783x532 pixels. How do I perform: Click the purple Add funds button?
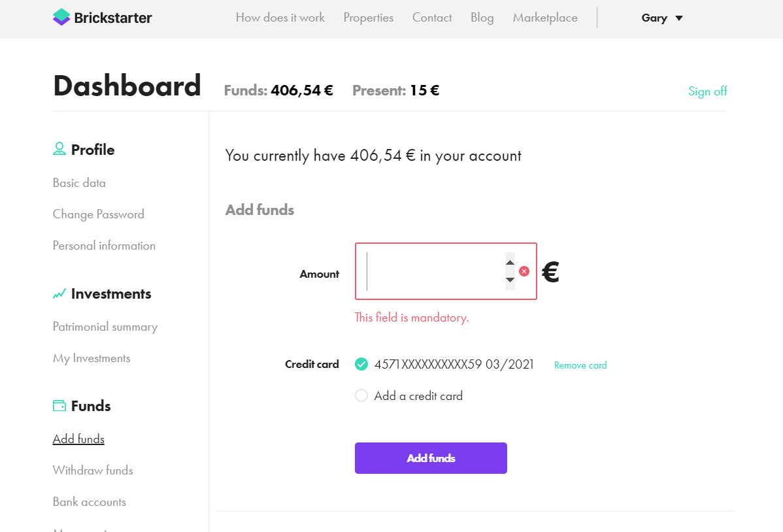pos(431,458)
